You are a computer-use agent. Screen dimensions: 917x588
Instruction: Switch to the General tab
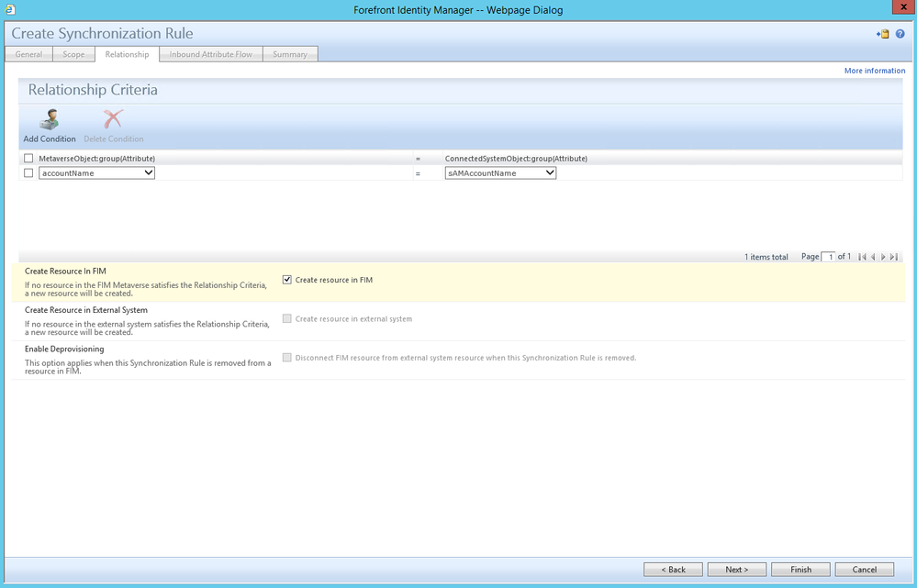point(28,54)
